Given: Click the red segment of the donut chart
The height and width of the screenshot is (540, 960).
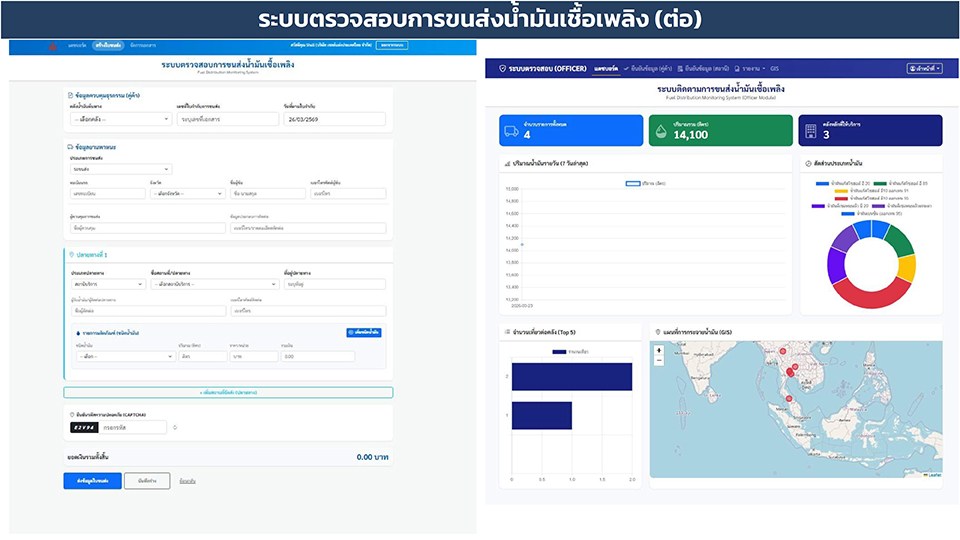Looking at the screenshot, I should pos(870,293).
